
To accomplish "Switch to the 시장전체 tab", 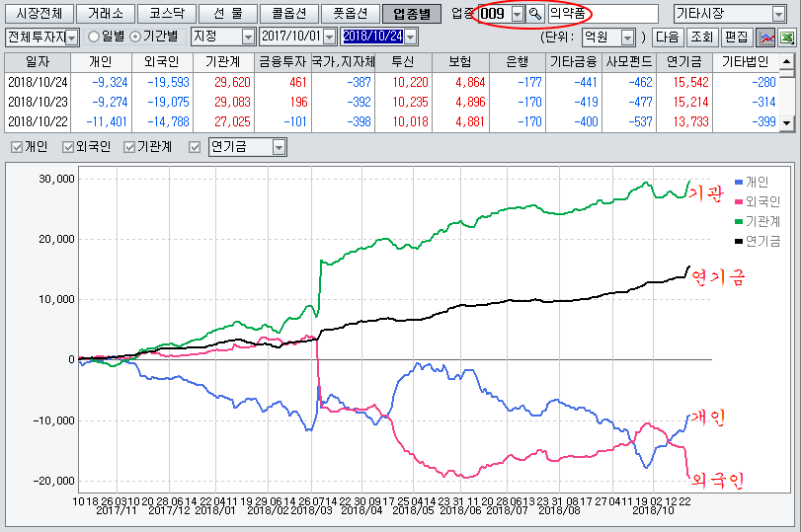I will 40,14.
